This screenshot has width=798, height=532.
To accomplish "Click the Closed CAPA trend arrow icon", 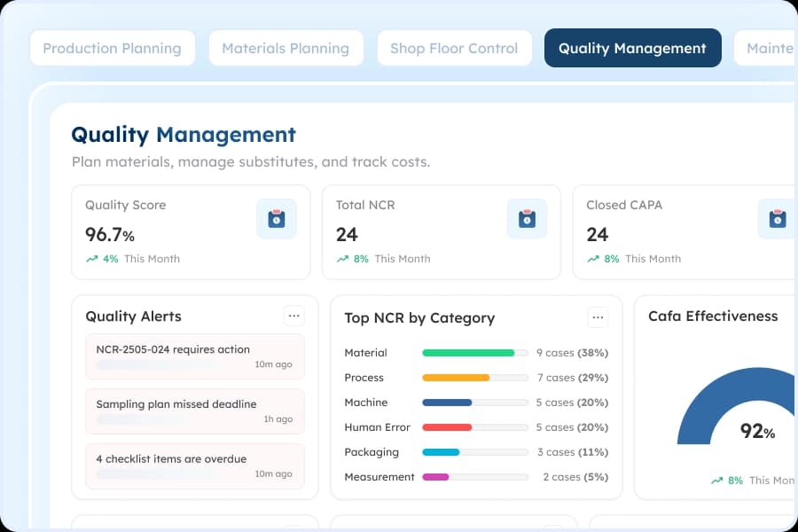I will tap(593, 259).
